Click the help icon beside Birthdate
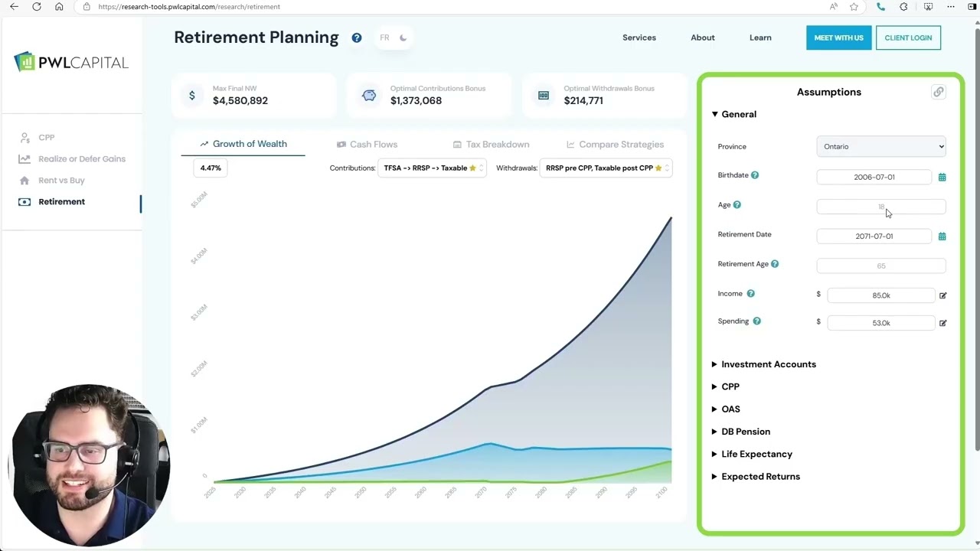The height and width of the screenshot is (551, 980). (x=755, y=175)
